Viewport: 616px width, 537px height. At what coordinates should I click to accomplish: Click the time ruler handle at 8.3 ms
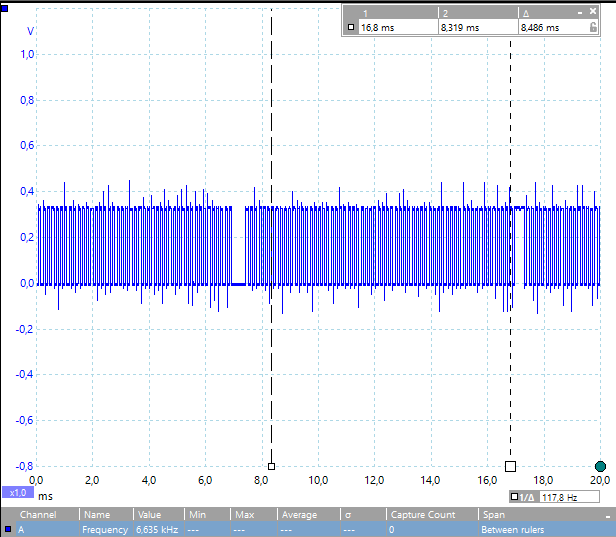(x=271, y=466)
